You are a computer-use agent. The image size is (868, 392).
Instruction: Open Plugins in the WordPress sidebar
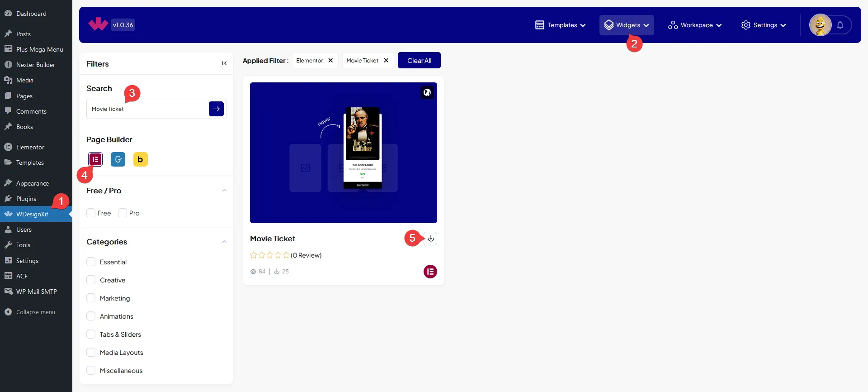[x=26, y=199]
